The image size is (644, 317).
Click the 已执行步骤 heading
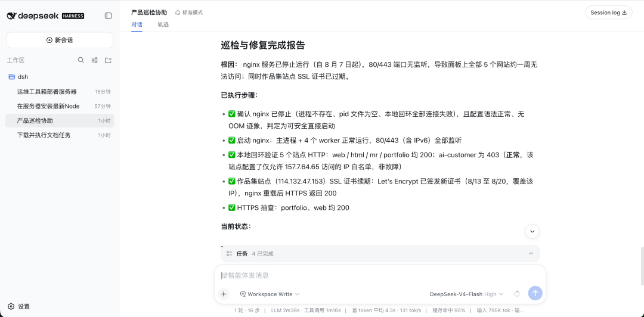(x=240, y=95)
